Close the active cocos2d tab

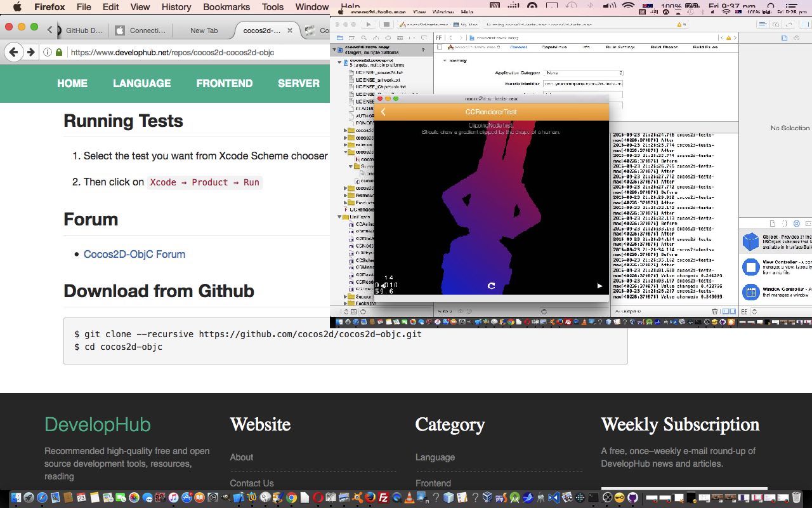coord(290,30)
